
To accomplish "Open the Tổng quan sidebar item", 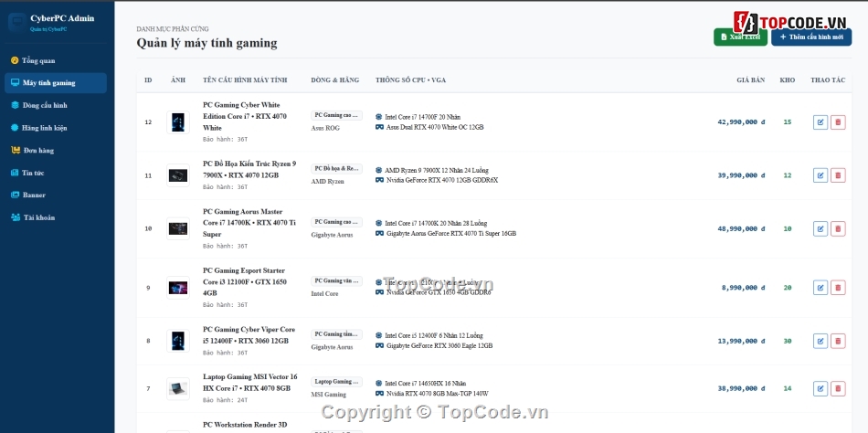I will [56, 60].
